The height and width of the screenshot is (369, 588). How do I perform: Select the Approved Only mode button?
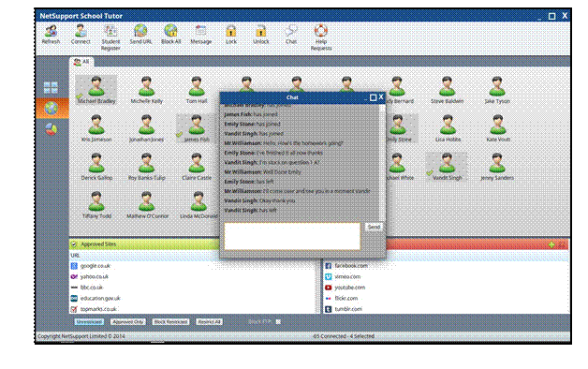coord(128,322)
